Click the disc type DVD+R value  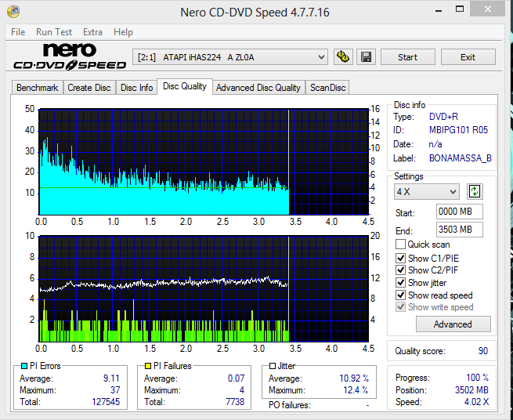point(443,117)
